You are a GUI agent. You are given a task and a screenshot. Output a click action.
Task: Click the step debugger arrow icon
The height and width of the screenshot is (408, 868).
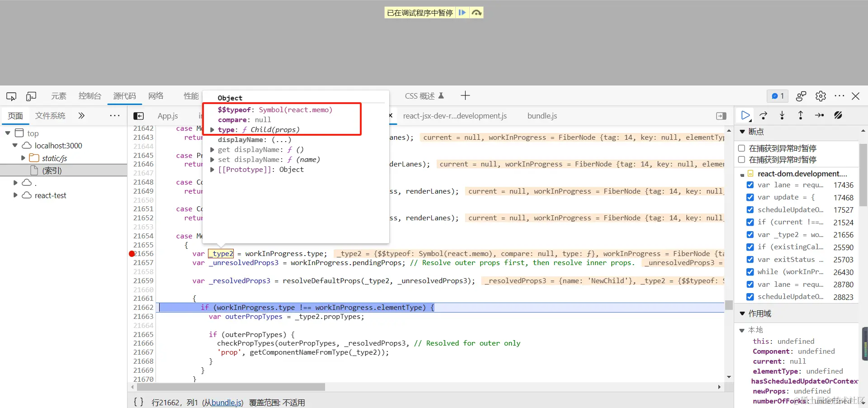tap(819, 116)
